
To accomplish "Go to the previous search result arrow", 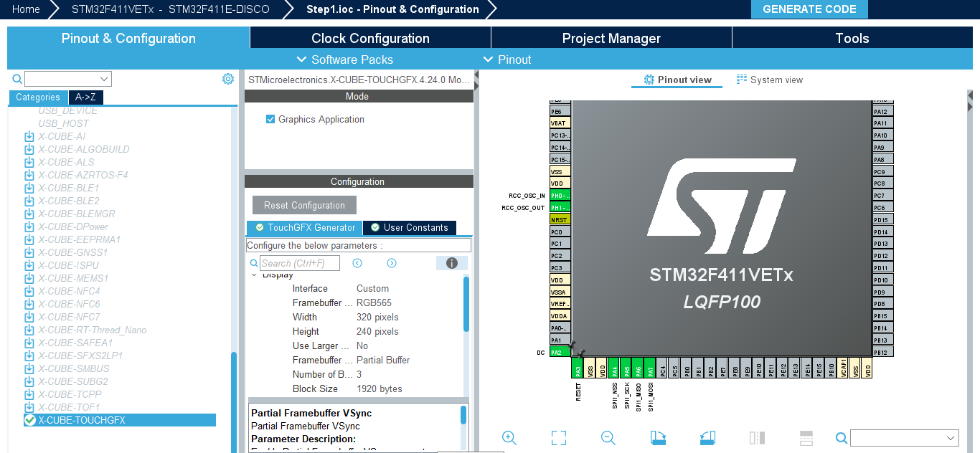I will 357,263.
